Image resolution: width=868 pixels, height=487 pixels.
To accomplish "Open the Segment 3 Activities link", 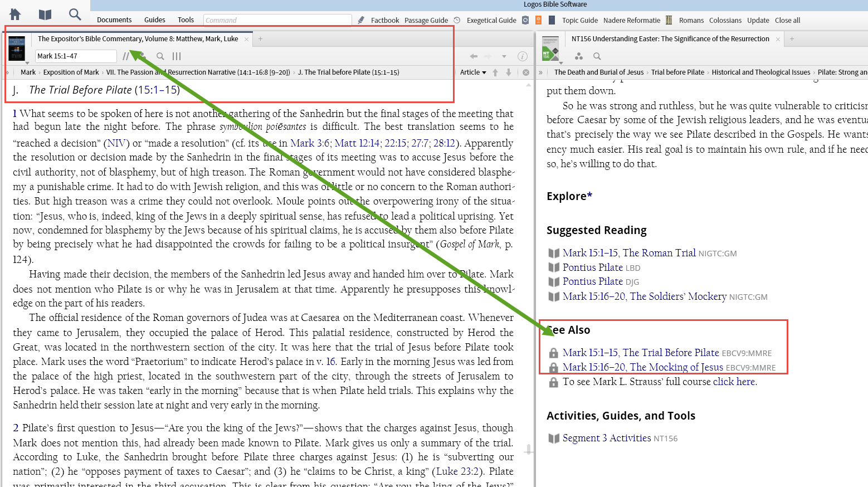I will [x=607, y=438].
